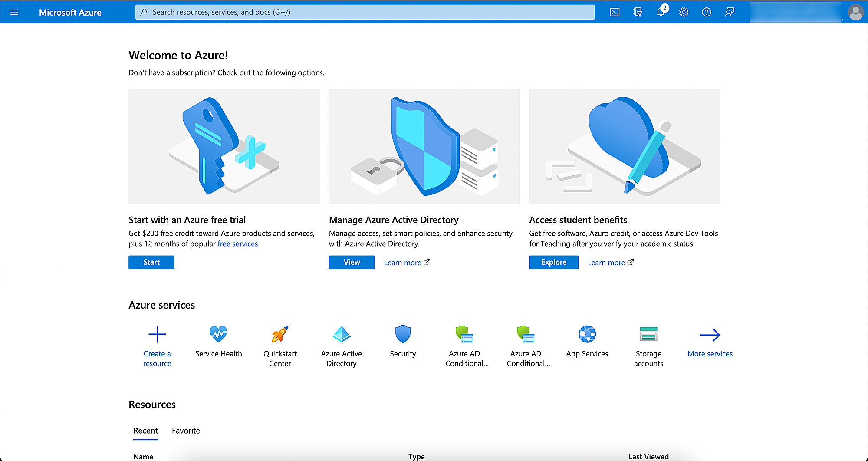
Task: Open the Help question mark icon
Action: click(707, 12)
